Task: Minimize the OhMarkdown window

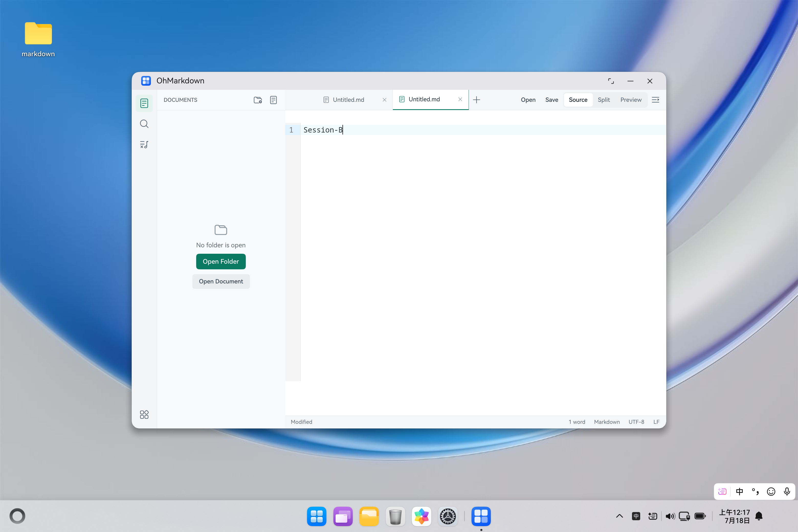Action: tap(630, 81)
